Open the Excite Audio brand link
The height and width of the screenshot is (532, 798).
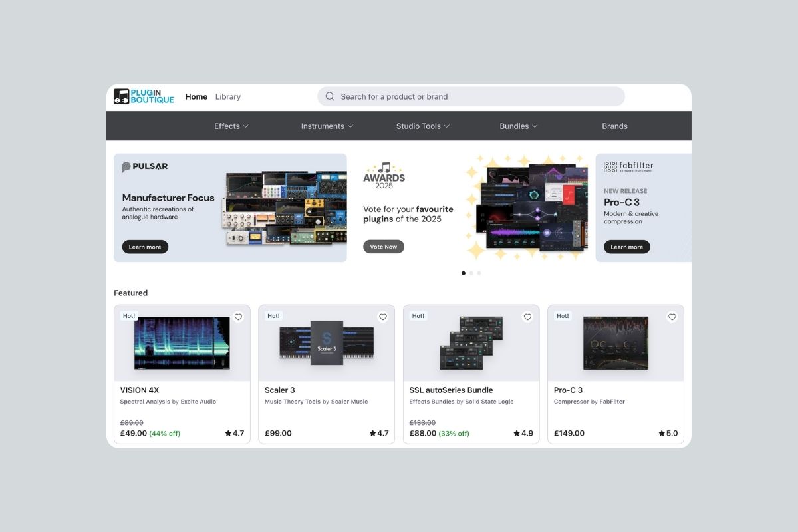[198, 402]
